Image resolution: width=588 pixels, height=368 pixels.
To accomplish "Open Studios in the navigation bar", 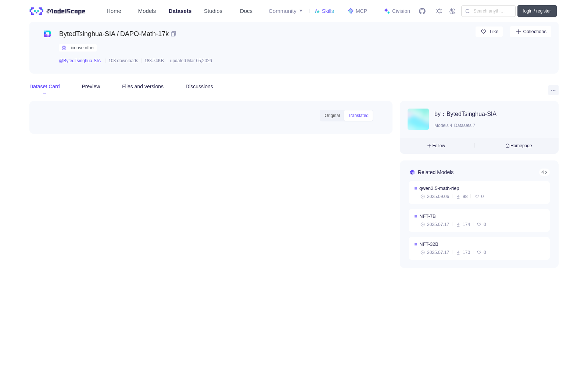I will click(x=213, y=11).
